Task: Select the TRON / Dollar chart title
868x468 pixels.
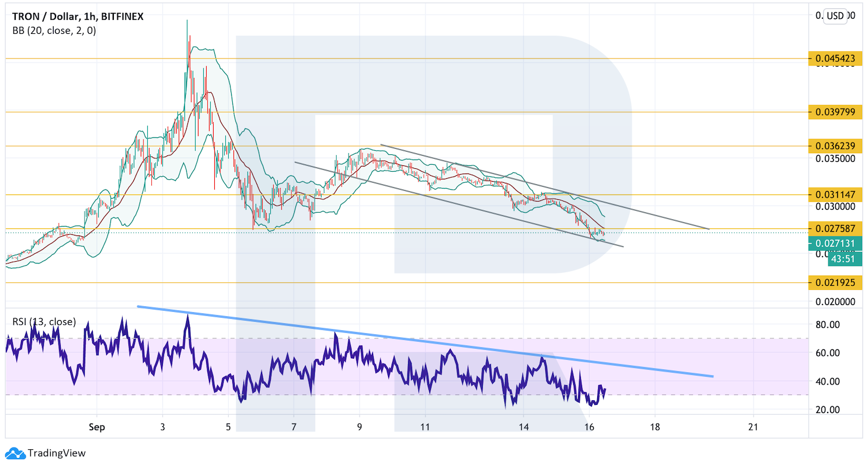Action: [x=78, y=17]
